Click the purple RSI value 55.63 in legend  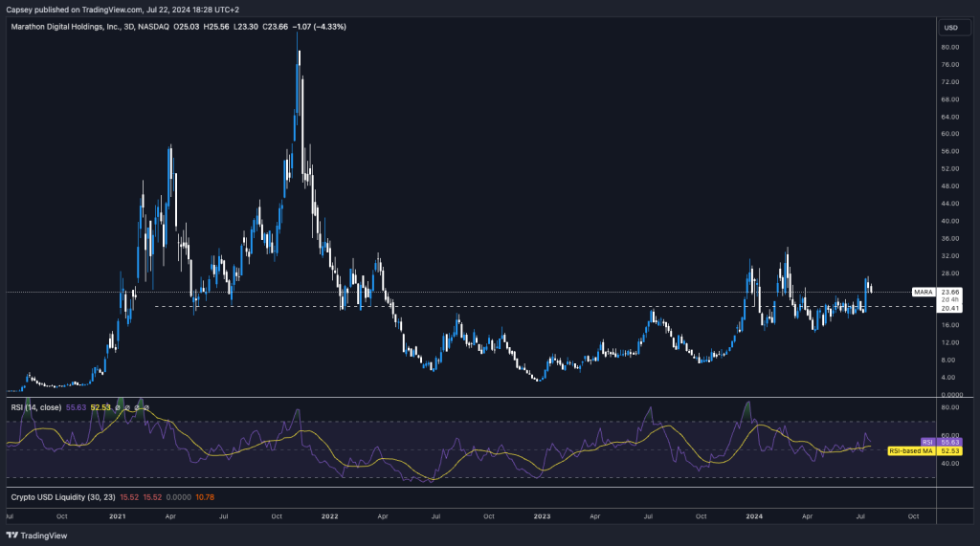pyautogui.click(x=76, y=407)
